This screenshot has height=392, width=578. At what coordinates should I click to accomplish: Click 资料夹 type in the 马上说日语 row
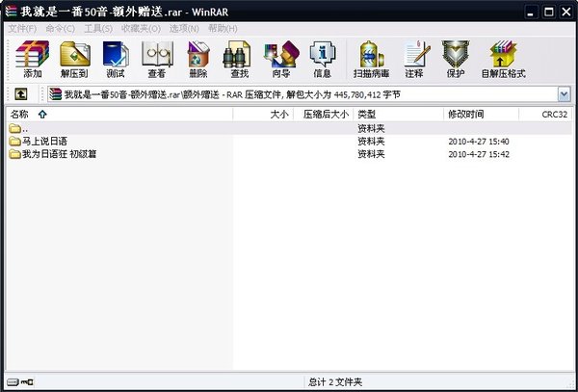(371, 142)
